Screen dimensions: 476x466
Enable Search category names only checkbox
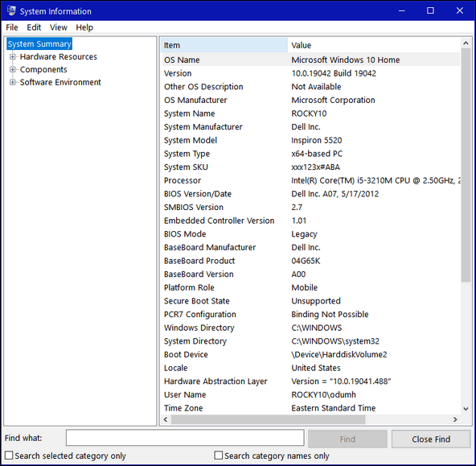[218, 455]
